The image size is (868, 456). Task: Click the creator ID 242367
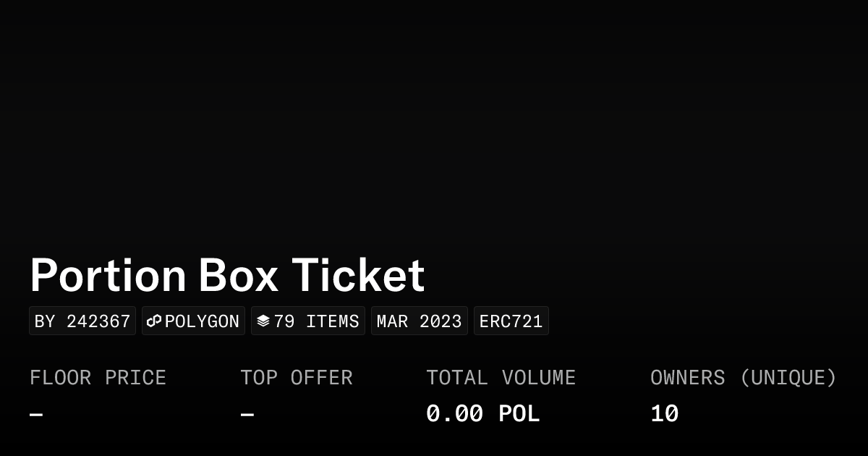(98, 321)
